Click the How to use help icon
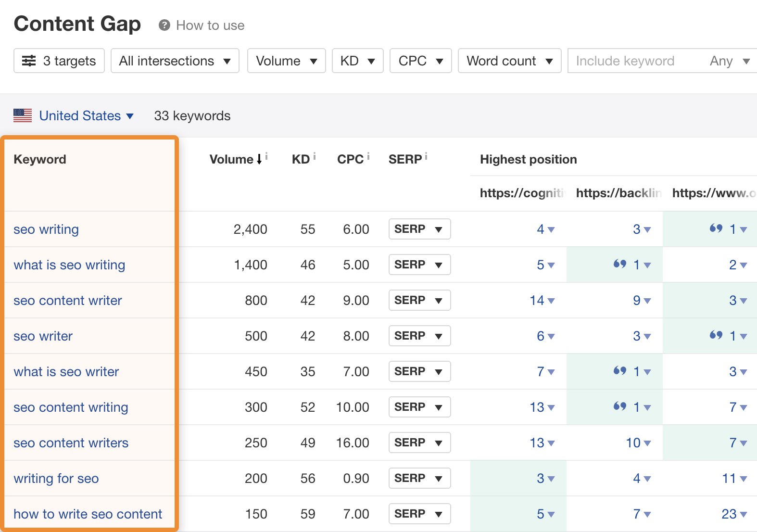The height and width of the screenshot is (532, 757). pyautogui.click(x=164, y=25)
